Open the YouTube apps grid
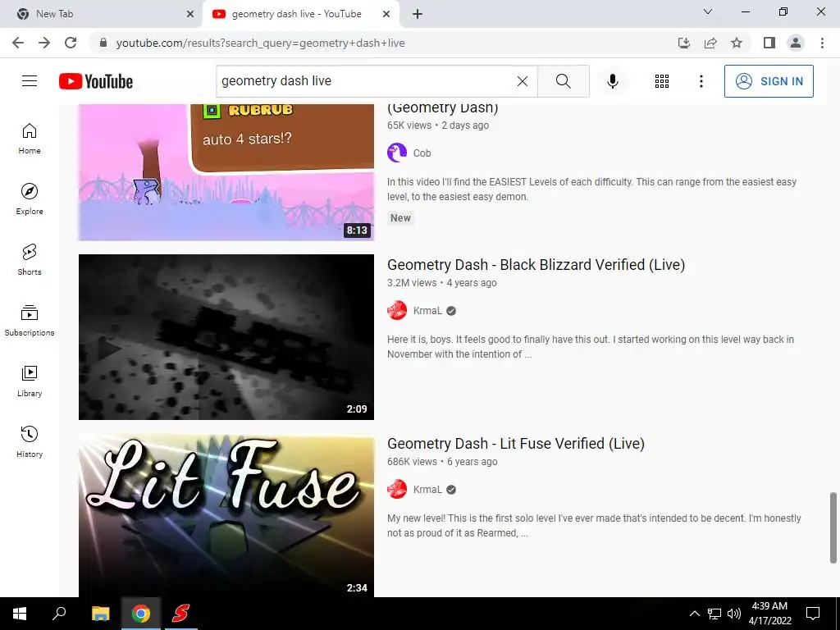 tap(662, 81)
